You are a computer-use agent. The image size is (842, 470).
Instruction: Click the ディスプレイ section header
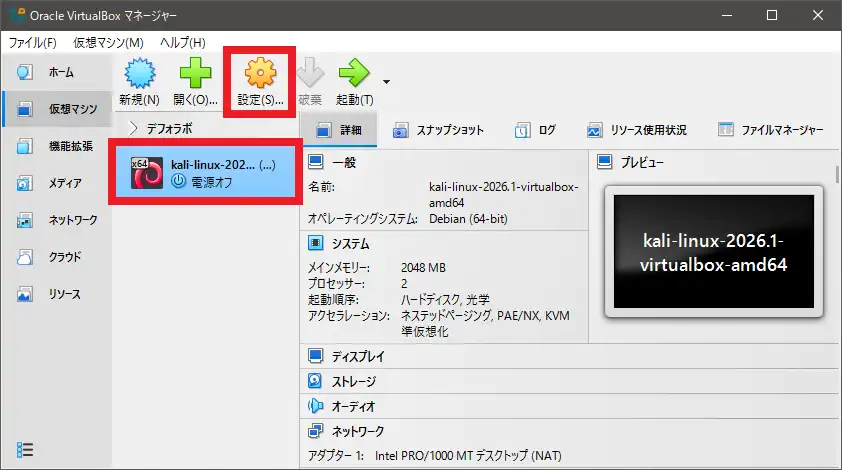(x=358, y=357)
